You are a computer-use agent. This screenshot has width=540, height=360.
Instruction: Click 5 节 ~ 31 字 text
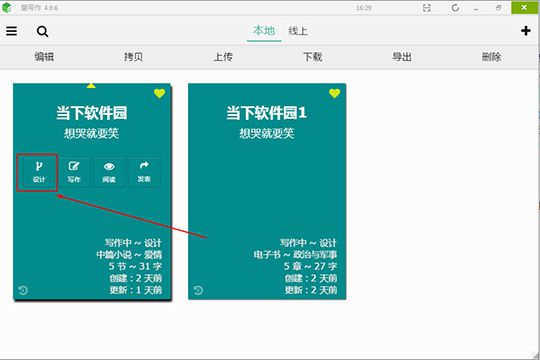tap(135, 266)
